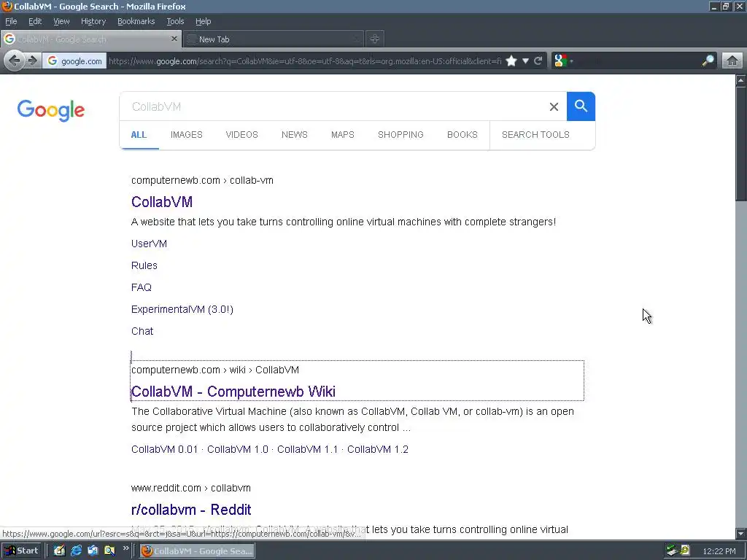Clear the search box with the X
The width and height of the screenshot is (747, 560).
[x=554, y=106]
